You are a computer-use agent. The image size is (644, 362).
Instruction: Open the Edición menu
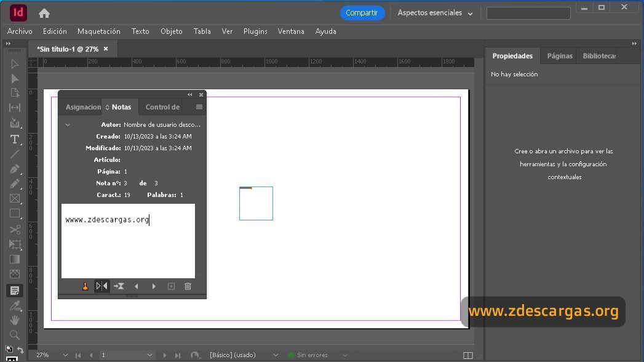click(x=55, y=31)
